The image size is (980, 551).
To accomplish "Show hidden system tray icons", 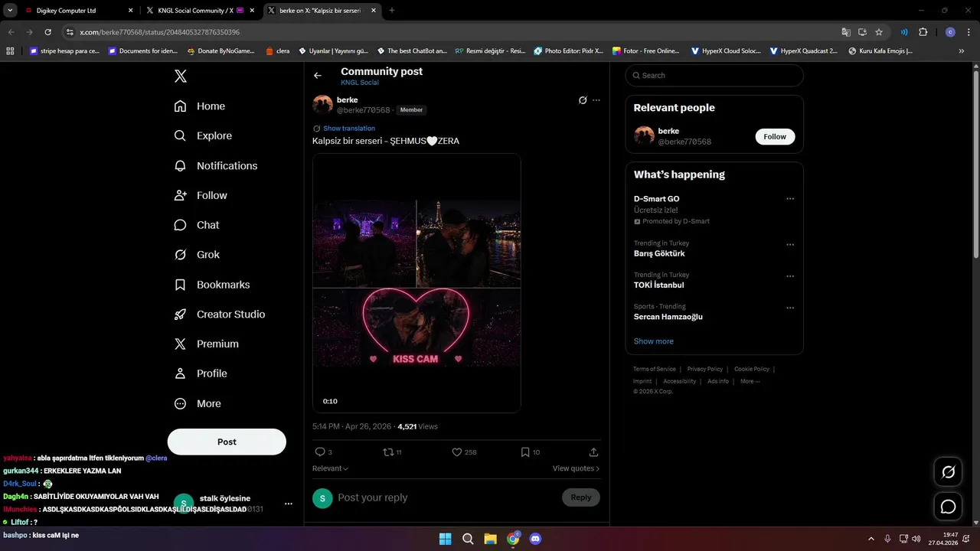I will point(871,539).
